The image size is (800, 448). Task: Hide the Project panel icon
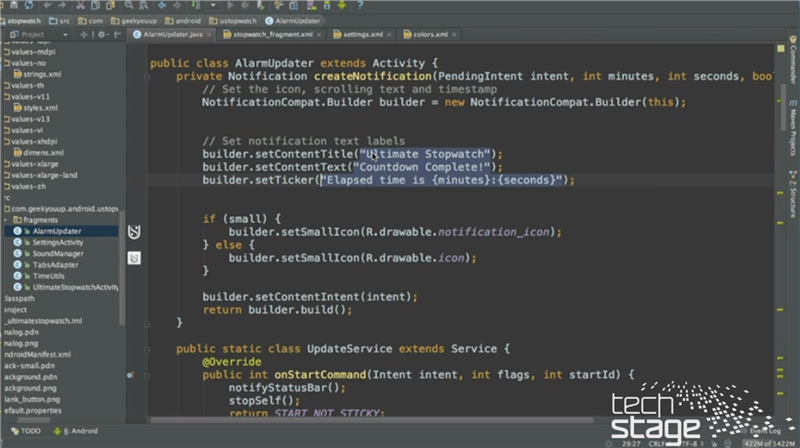(x=117, y=34)
